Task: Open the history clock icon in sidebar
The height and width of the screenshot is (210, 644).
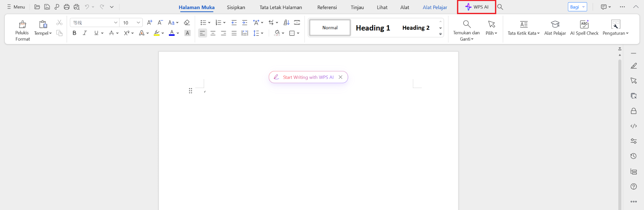Action: pos(634,156)
